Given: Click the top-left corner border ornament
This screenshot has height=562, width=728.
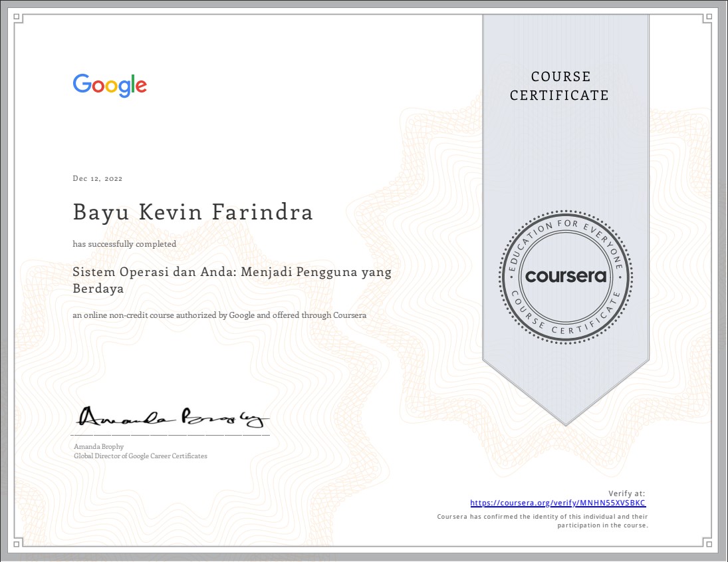Looking at the screenshot, I should pyautogui.click(x=18, y=19).
